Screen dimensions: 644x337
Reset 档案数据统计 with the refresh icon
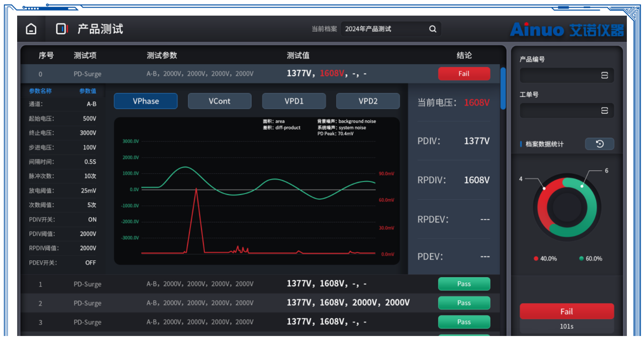pos(599,144)
